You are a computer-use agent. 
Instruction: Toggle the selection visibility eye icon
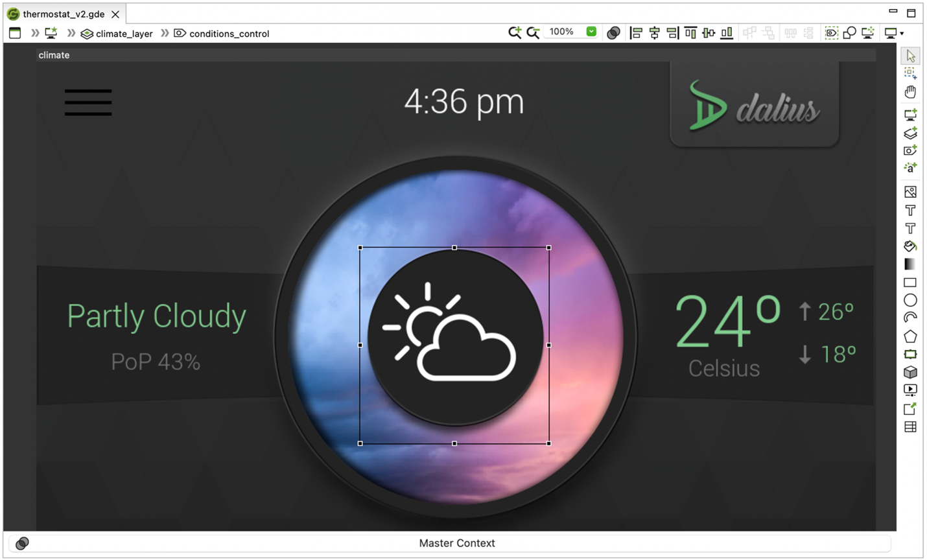(x=830, y=32)
